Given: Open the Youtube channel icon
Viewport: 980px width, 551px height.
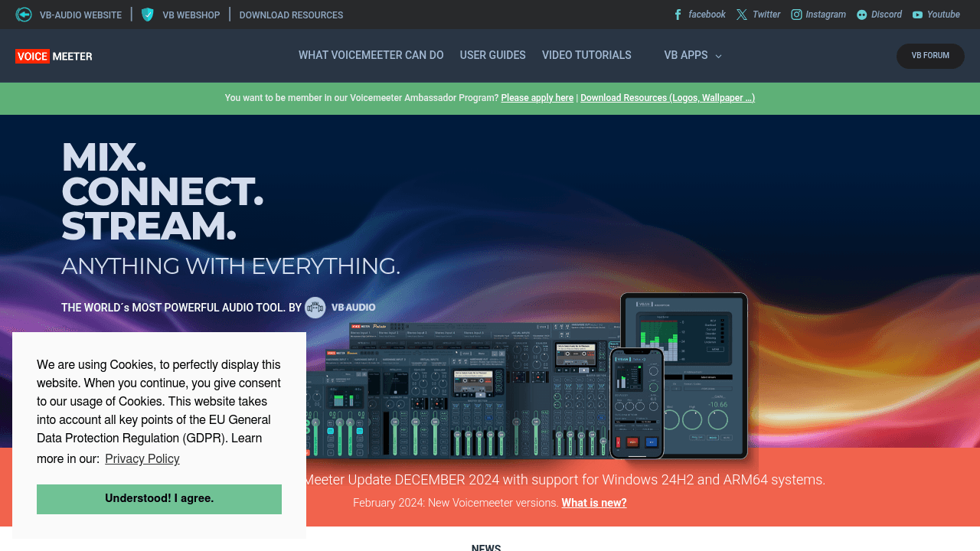Looking at the screenshot, I should coord(917,15).
